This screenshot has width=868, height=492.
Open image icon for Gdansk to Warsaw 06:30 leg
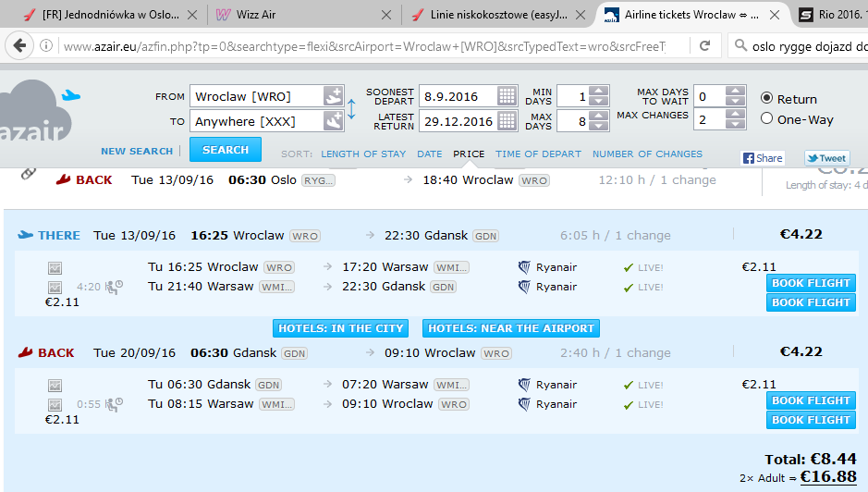(x=55, y=386)
